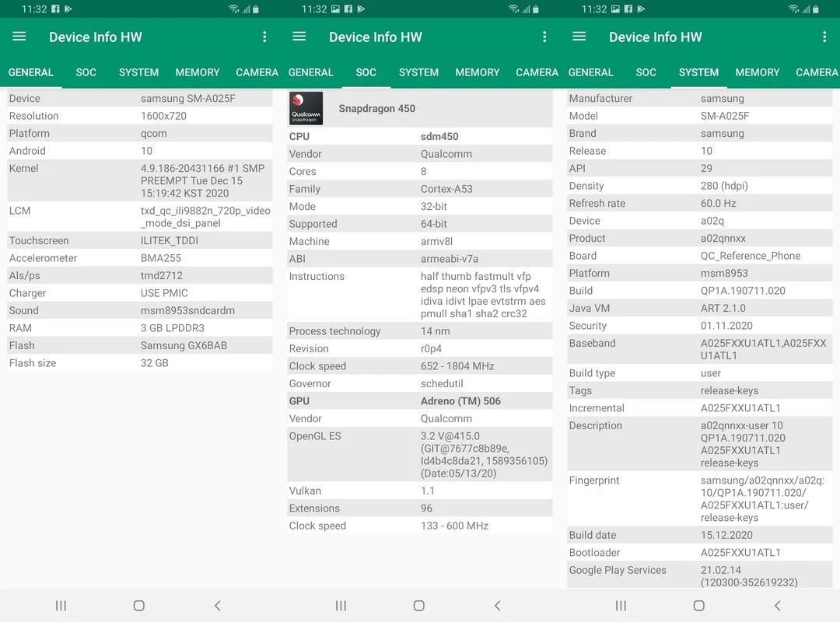The height and width of the screenshot is (622, 840).
Task: Open overflow menu in middle screenshot
Action: pos(544,37)
